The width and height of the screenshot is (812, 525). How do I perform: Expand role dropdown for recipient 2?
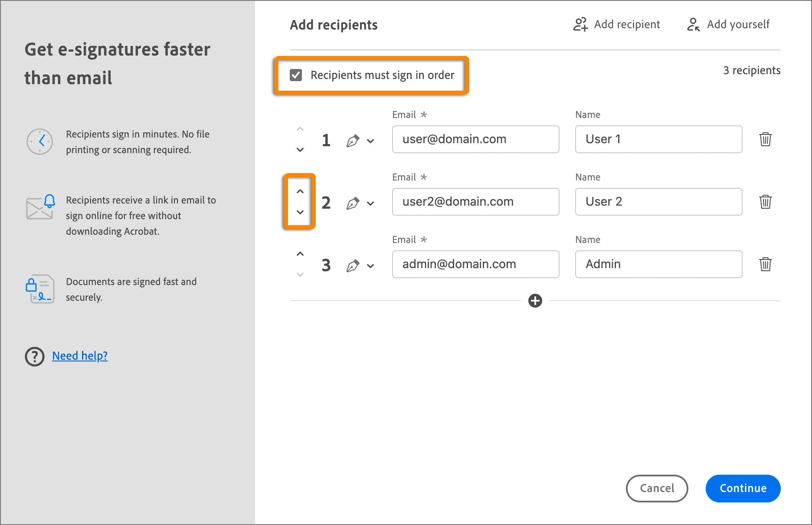[370, 203]
